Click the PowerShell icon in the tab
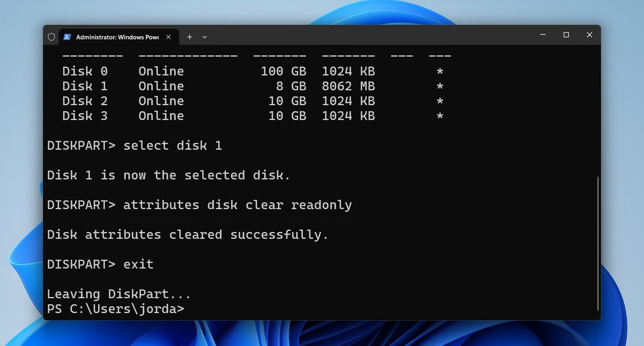 coord(67,37)
